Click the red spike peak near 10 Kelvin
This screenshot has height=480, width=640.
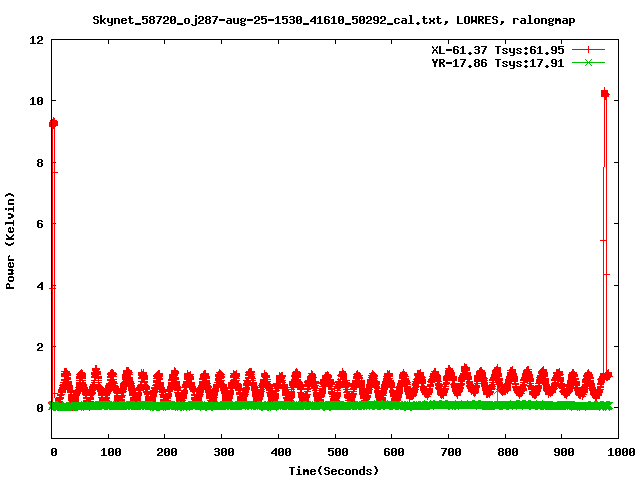[605, 94]
